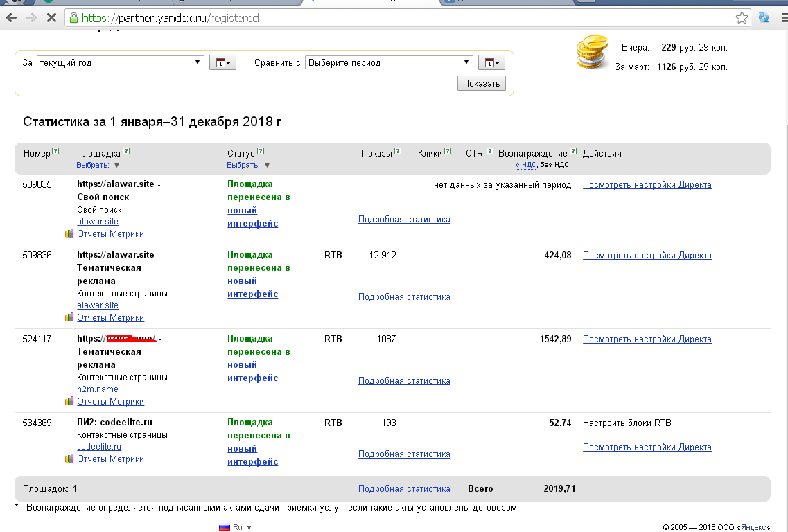
Task: Click the help icon next to Вознаграждение
Action: 573,151
